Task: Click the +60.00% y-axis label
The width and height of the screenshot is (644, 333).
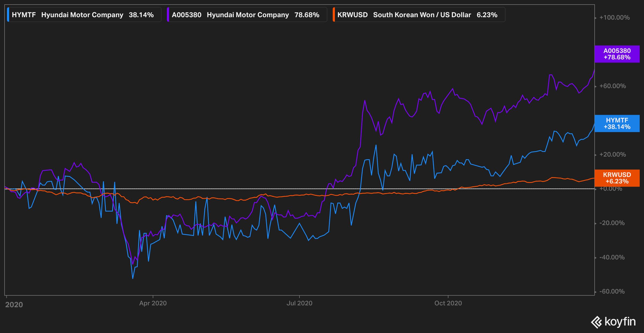Action: (x=613, y=86)
